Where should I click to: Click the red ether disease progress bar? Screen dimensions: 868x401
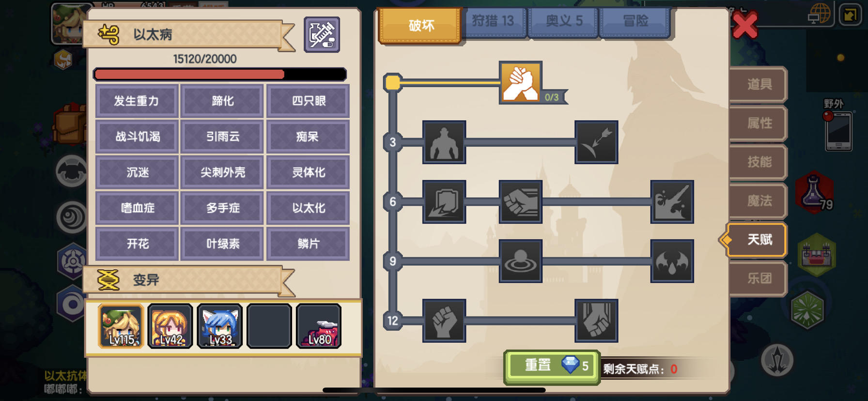click(x=219, y=74)
